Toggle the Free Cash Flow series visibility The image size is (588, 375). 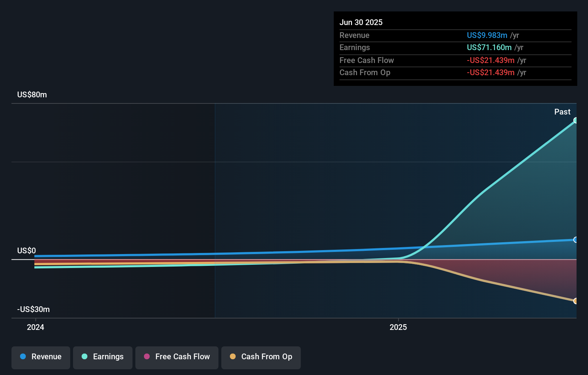pyautogui.click(x=177, y=357)
